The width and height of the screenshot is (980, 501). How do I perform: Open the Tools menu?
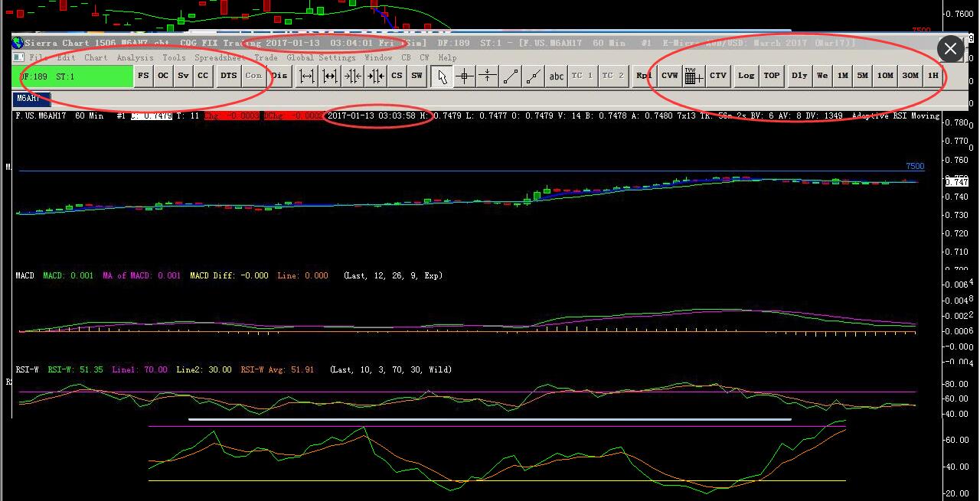click(174, 57)
